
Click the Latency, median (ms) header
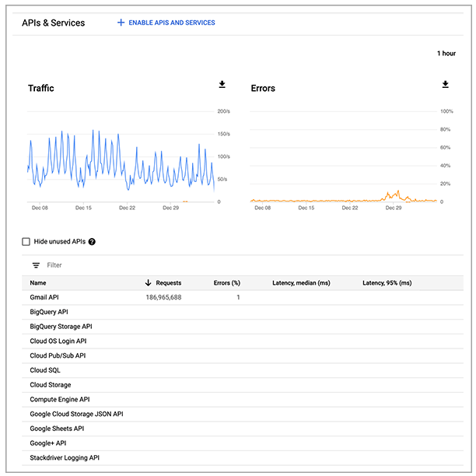[301, 283]
